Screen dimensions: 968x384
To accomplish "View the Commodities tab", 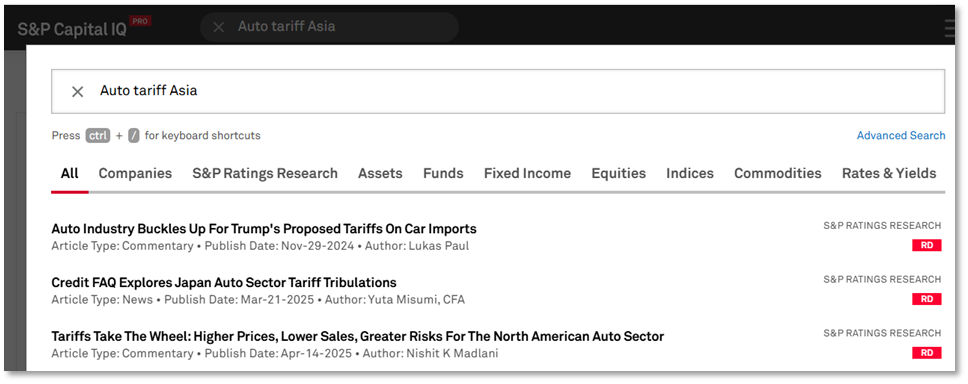I will (x=778, y=173).
